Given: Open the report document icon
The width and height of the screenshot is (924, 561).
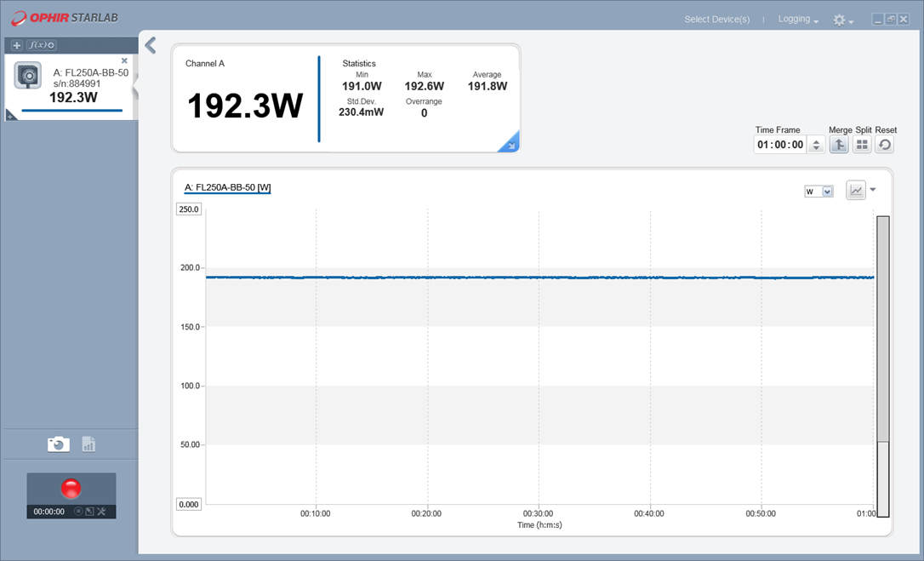Looking at the screenshot, I should pyautogui.click(x=88, y=444).
